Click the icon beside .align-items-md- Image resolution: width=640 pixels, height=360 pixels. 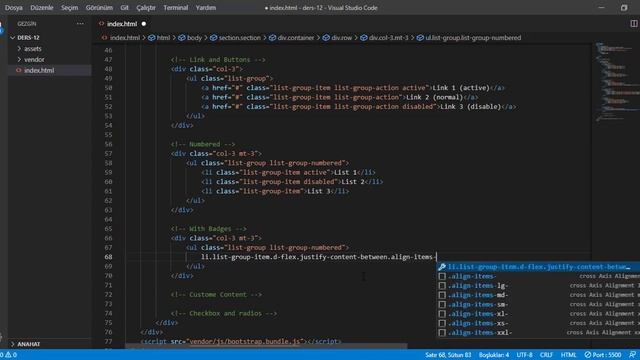click(442, 295)
